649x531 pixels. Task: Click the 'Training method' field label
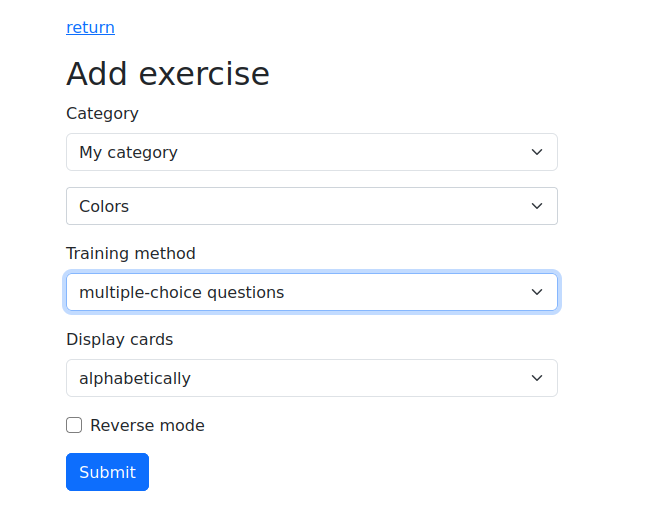coord(131,253)
